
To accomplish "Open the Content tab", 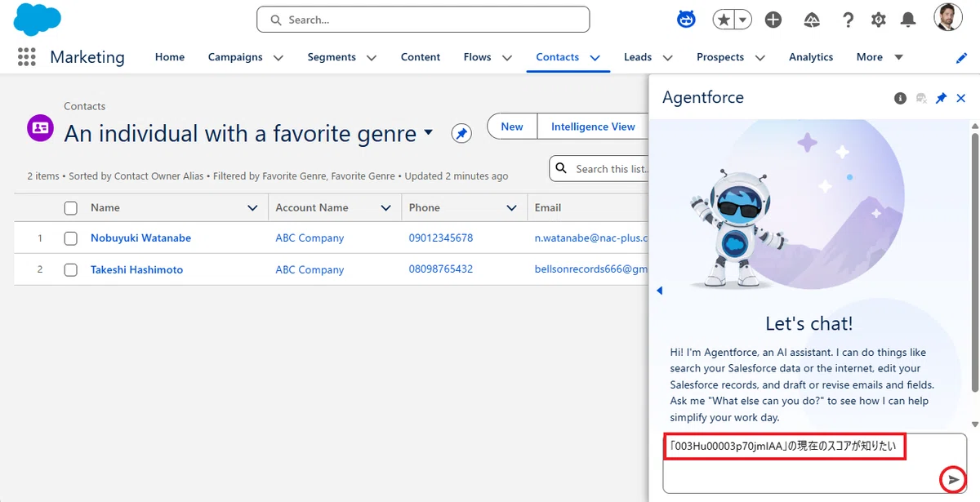I will [x=421, y=57].
